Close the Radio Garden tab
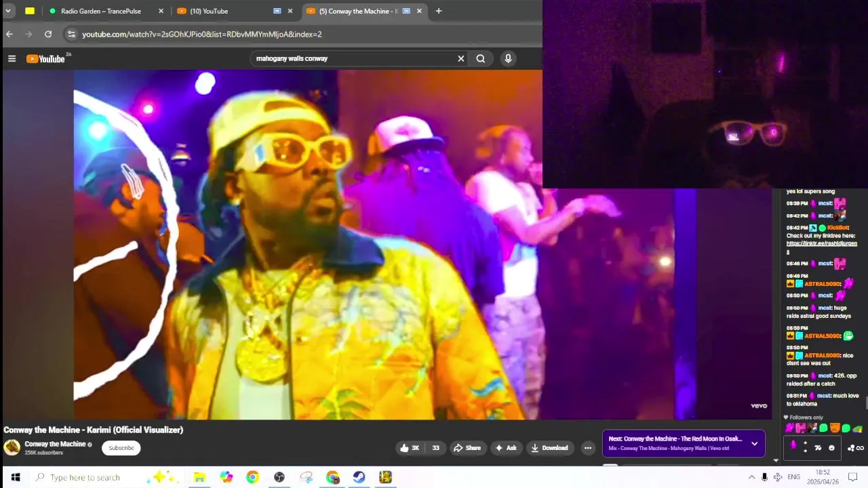868x488 pixels. [x=161, y=11]
